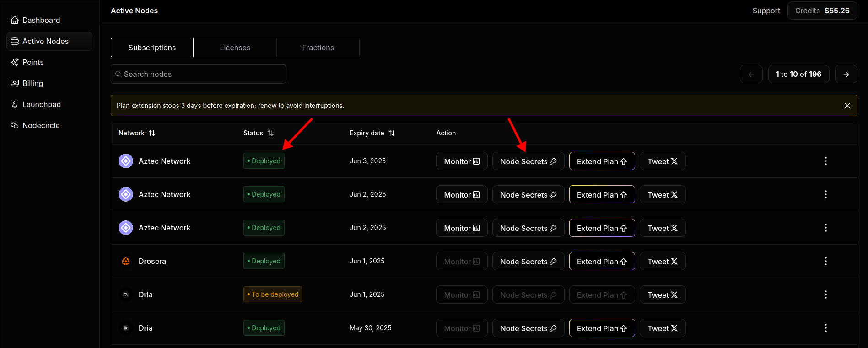Screen dimensions: 868x348
Task: Click Extend Plan for the Drosera node
Action: pyautogui.click(x=602, y=261)
